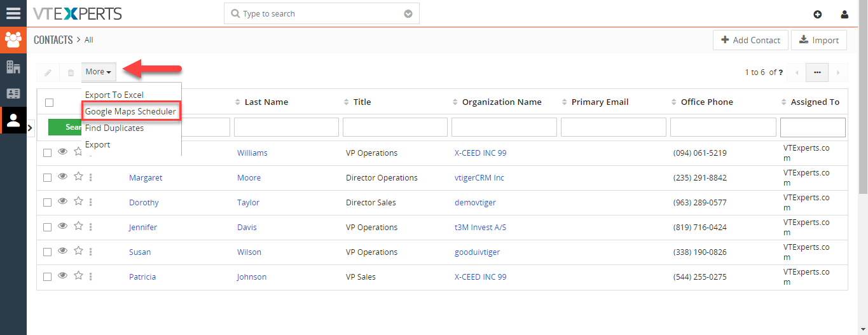Check the Dorothy Taylor row checkbox
The height and width of the screenshot is (335, 868).
[x=47, y=203]
